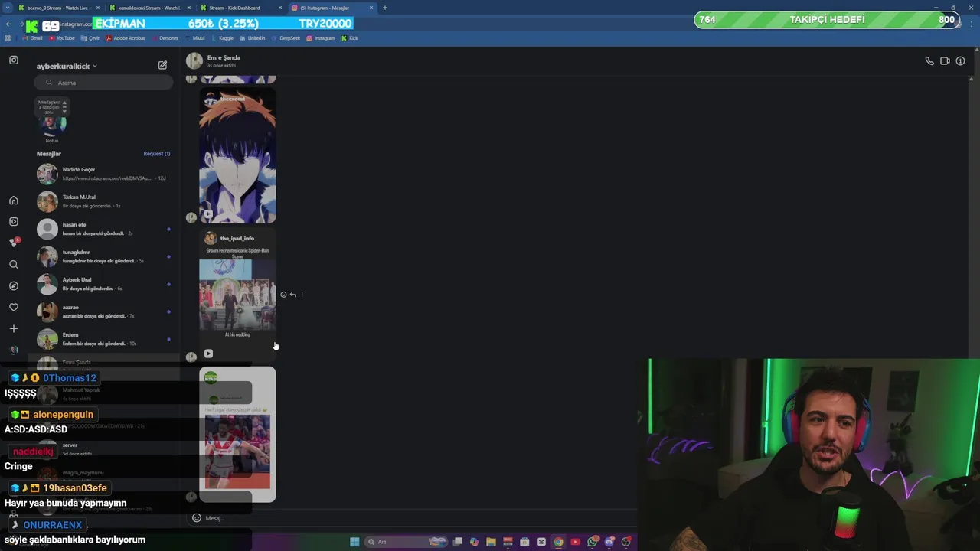
Task: Open the shared post with red jersey player
Action: coord(237,435)
